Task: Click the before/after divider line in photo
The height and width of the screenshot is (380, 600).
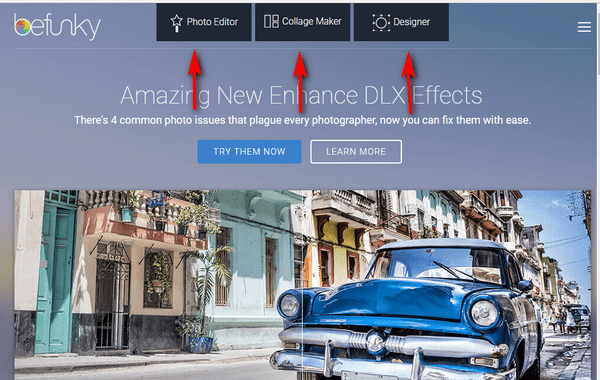Action: [x=302, y=285]
